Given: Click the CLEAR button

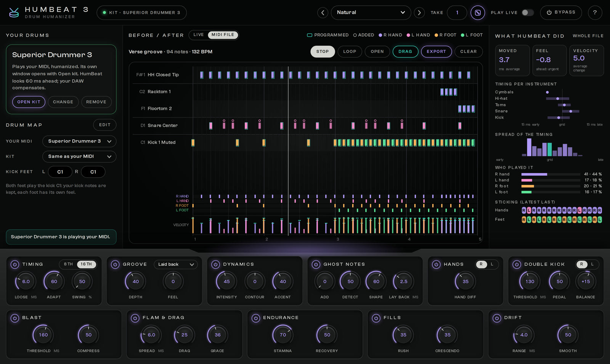Looking at the screenshot, I should (x=469, y=51).
